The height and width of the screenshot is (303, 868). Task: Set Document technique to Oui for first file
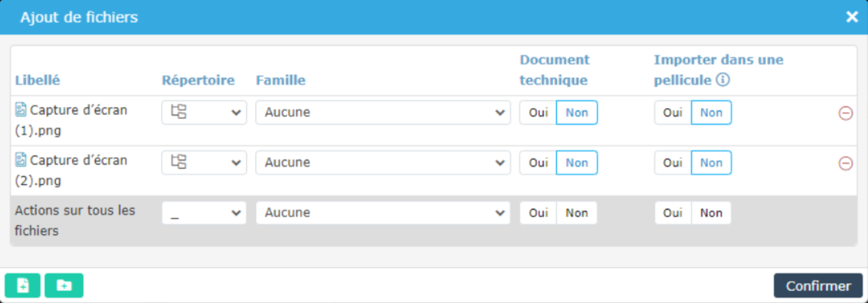538,113
